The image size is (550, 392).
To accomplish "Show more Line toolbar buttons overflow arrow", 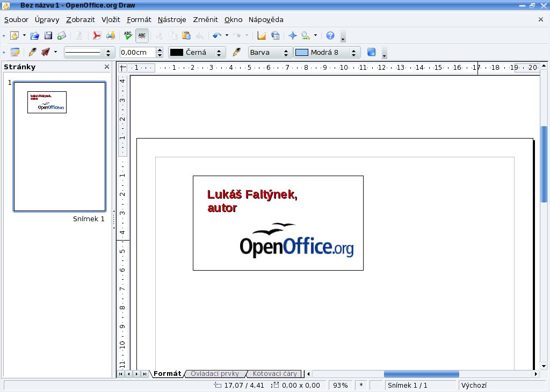I will click(384, 53).
